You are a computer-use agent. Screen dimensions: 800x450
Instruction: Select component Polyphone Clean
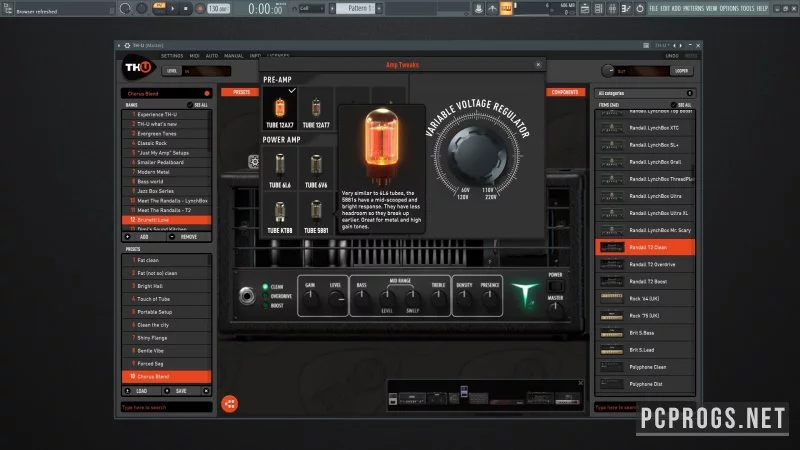click(645, 367)
